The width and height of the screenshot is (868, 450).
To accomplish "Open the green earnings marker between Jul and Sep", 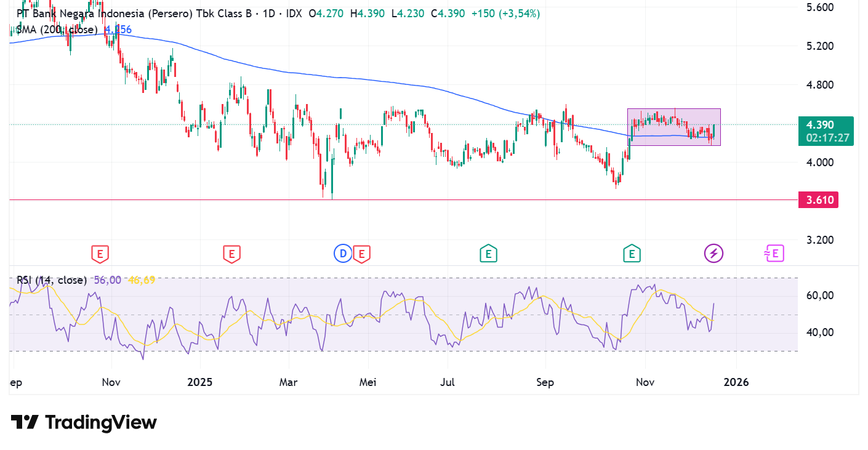I will 488,254.
